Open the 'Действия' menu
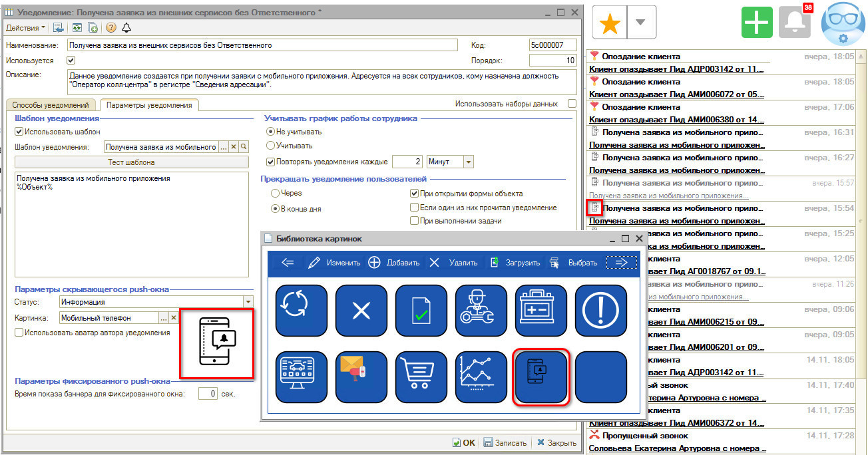The height and width of the screenshot is (455, 868). click(x=25, y=27)
